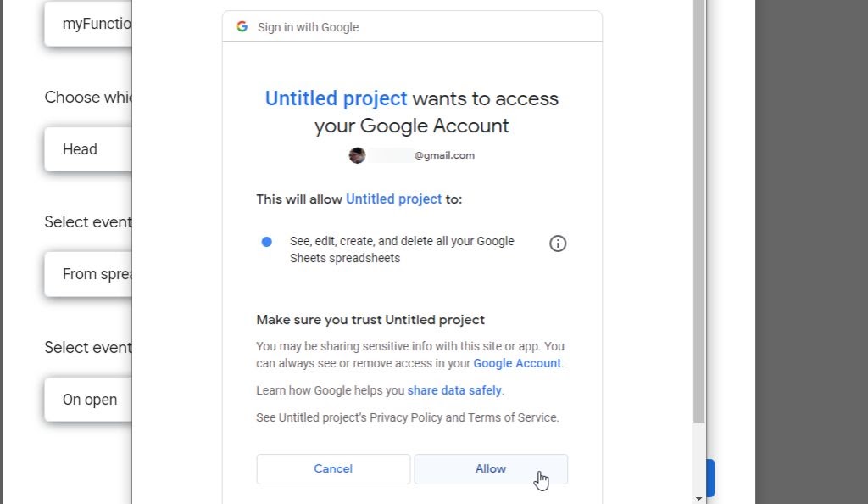Click the info icon beside Sheets permission

[x=558, y=244]
